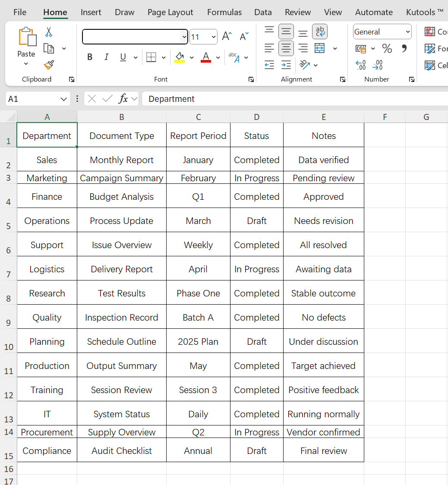
Task: Click the Percent Style icon
Action: point(387,48)
